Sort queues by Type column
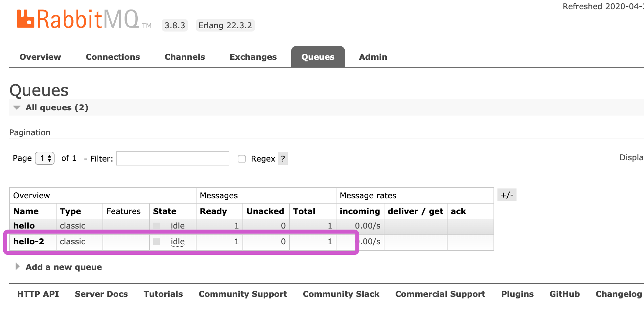Viewport: 644px width, 329px height. [70, 211]
